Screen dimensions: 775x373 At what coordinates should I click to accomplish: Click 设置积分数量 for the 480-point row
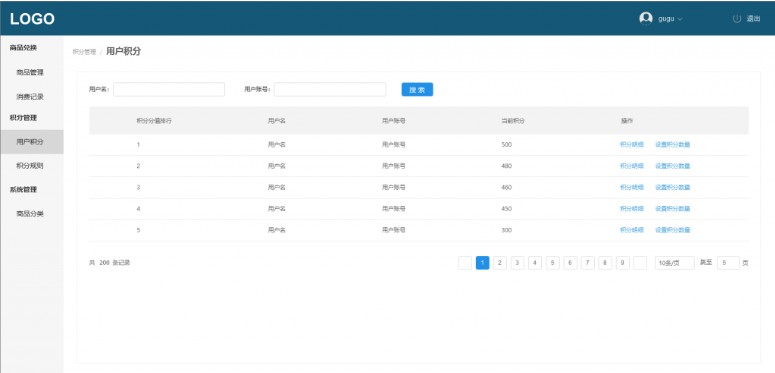(673, 166)
